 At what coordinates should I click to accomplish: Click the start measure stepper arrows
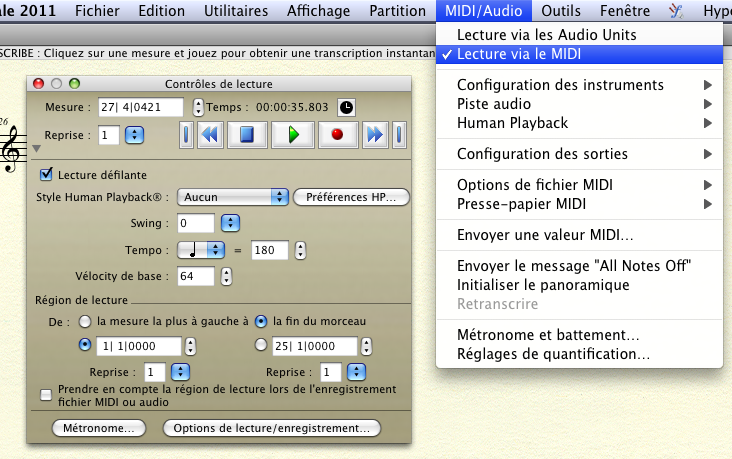click(190, 346)
